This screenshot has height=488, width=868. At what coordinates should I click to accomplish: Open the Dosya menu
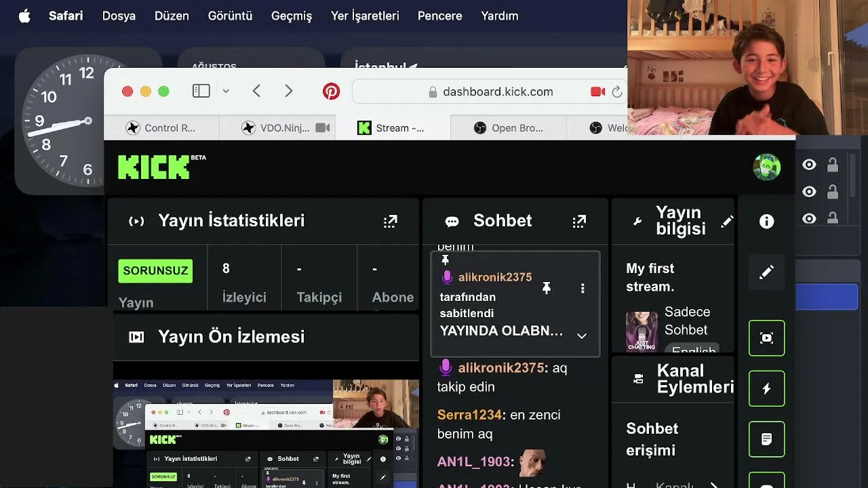pos(119,16)
